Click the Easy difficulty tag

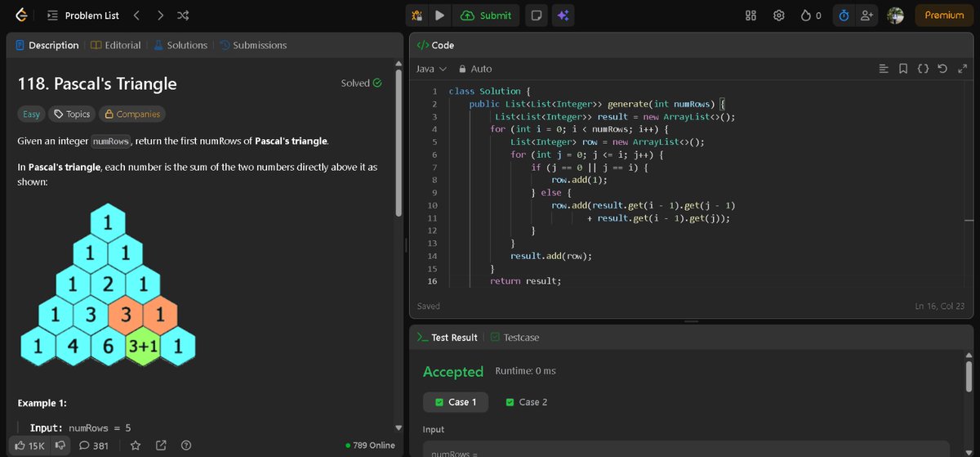pyautogui.click(x=31, y=114)
